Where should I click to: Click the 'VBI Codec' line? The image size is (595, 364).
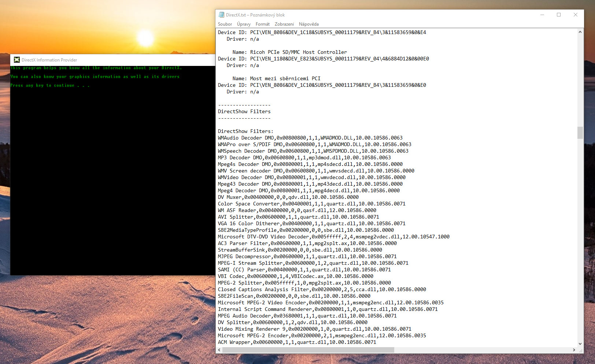(295, 276)
